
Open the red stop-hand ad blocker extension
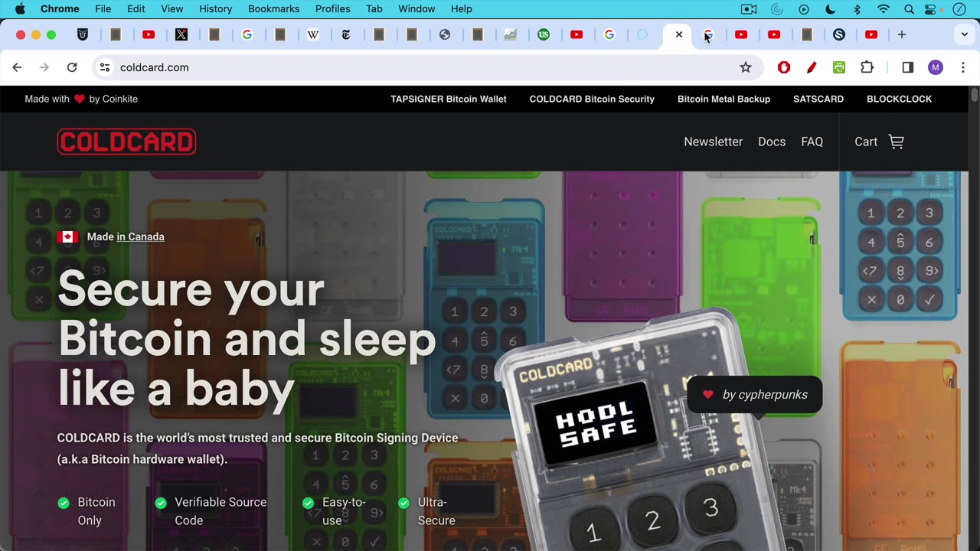pos(784,67)
